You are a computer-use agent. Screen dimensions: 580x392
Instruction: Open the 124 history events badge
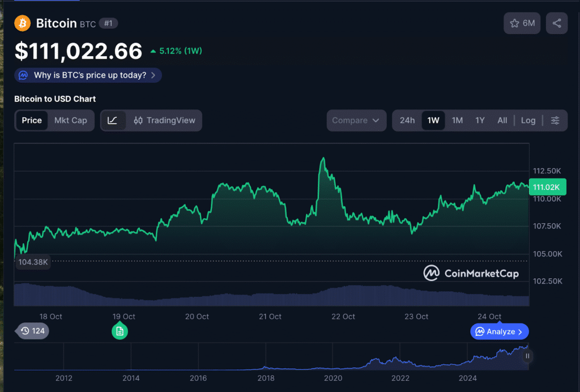(x=32, y=331)
